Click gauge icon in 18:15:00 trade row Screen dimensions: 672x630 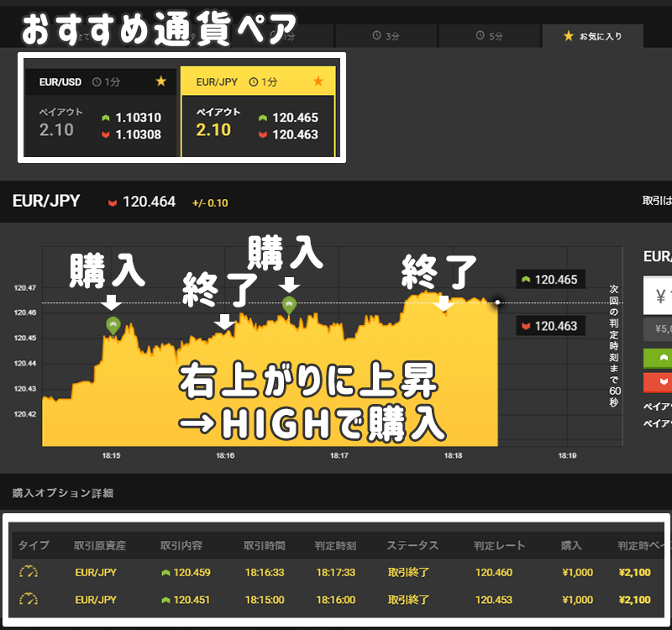click(x=29, y=600)
